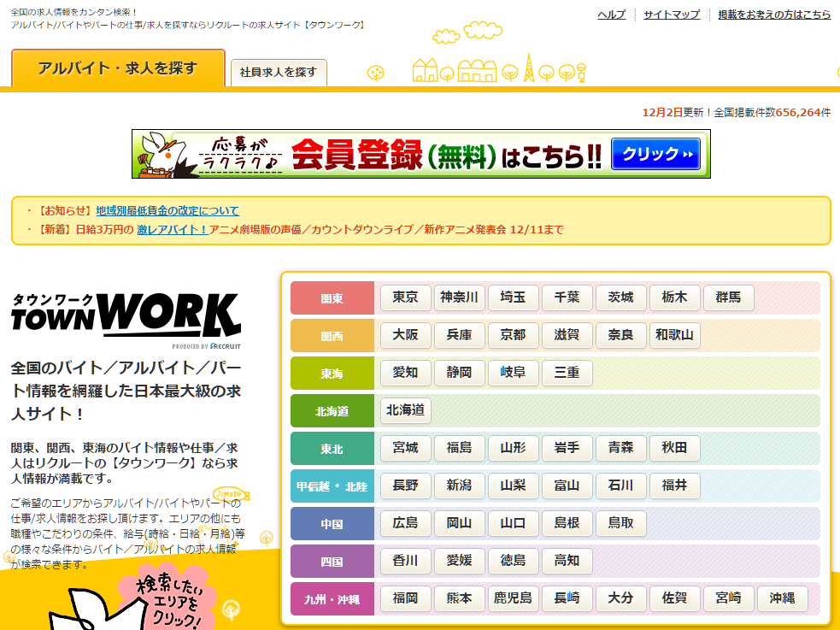Choose 岡山 prefecture button
Screen dimensions: 840x630
click(x=459, y=523)
